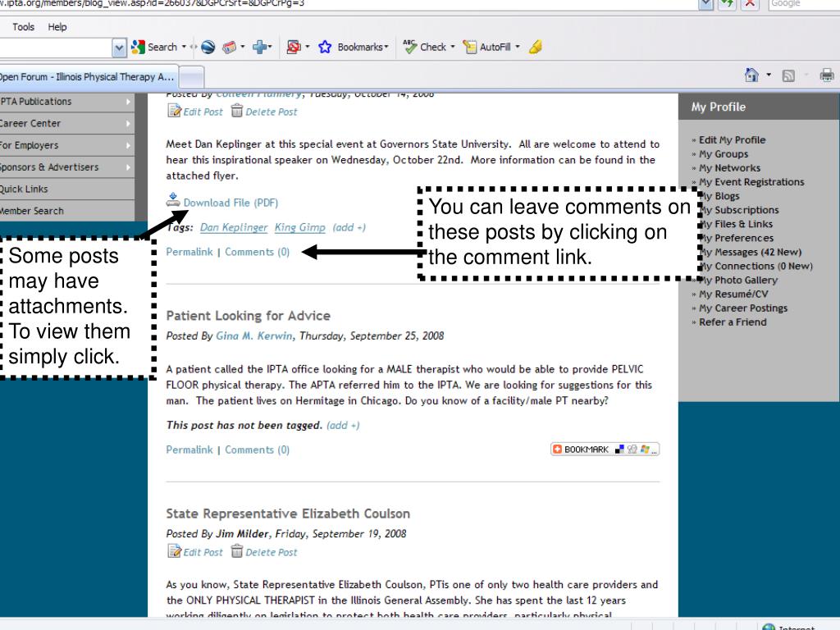The width and height of the screenshot is (840, 630).
Task: Open My Resumé/CV link
Action: click(733, 294)
